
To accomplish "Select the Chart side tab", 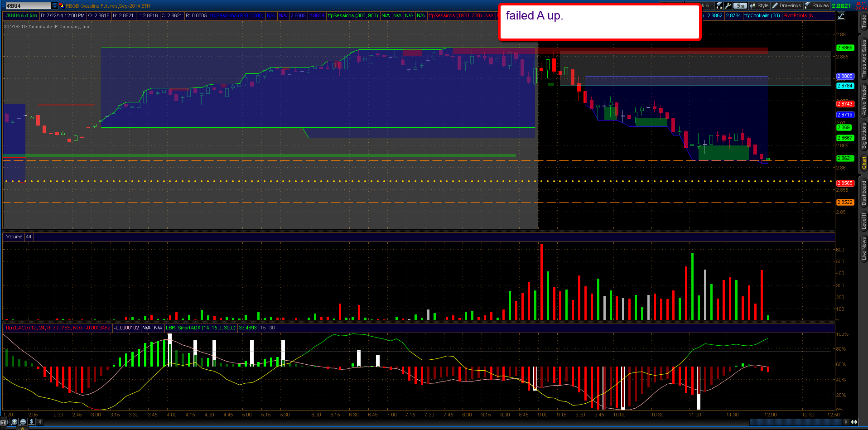I will point(863,163).
